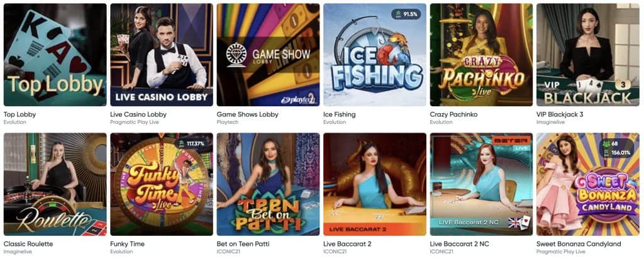This screenshot has height=259, width=644.
Task: Open the Ice Fishing game image
Action: click(x=375, y=55)
